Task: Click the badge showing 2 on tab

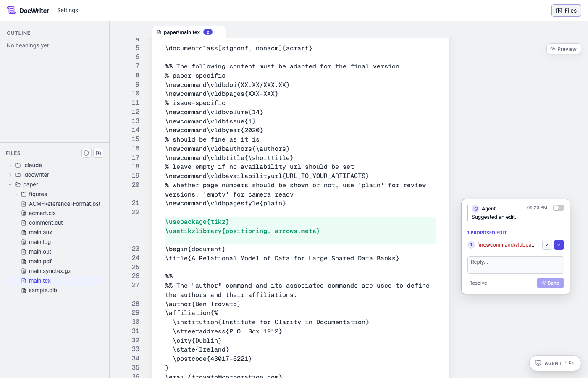Action: click(208, 32)
